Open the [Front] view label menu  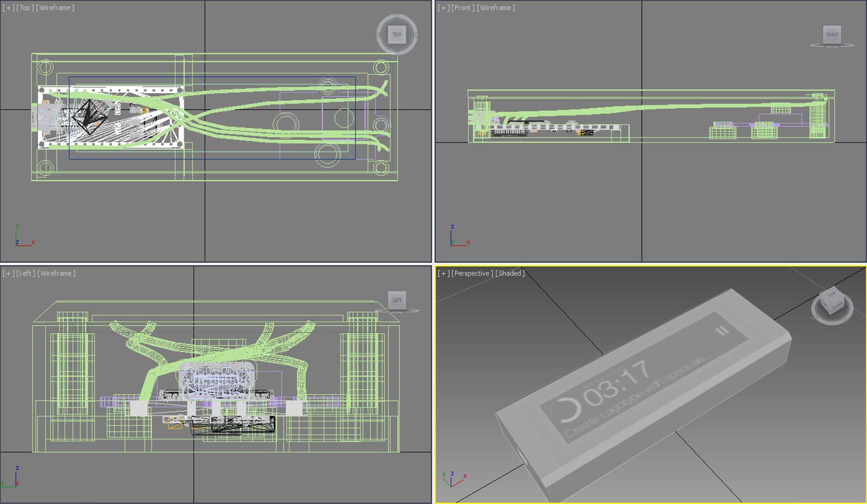pyautogui.click(x=462, y=8)
